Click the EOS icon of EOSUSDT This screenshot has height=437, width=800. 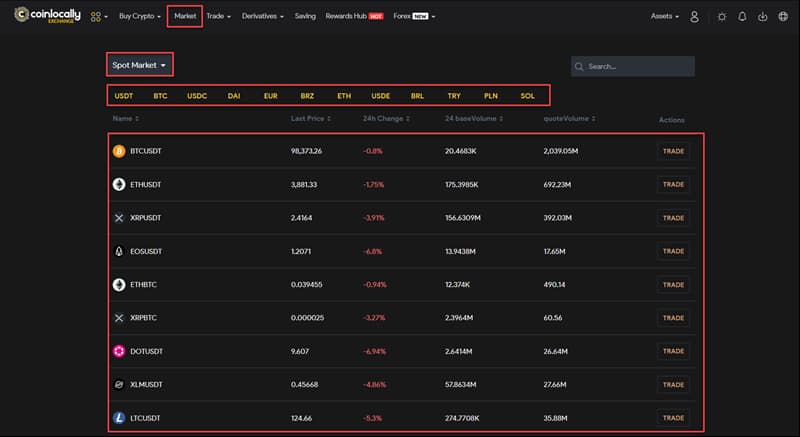coord(119,251)
